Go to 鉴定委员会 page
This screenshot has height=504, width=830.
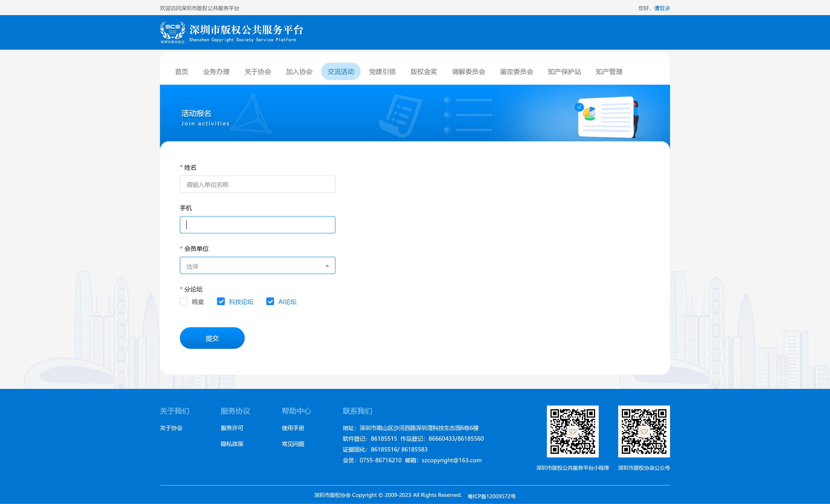(516, 71)
